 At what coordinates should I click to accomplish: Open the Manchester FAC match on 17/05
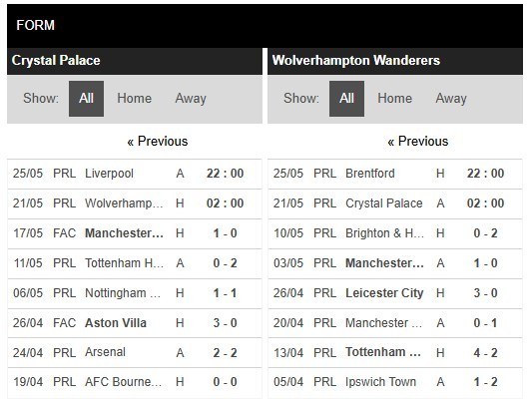[135, 233]
